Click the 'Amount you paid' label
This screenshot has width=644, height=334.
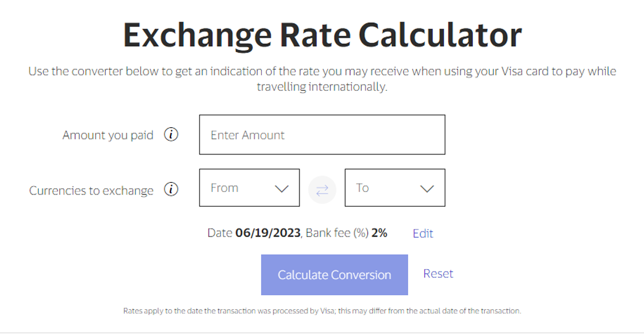pos(108,135)
